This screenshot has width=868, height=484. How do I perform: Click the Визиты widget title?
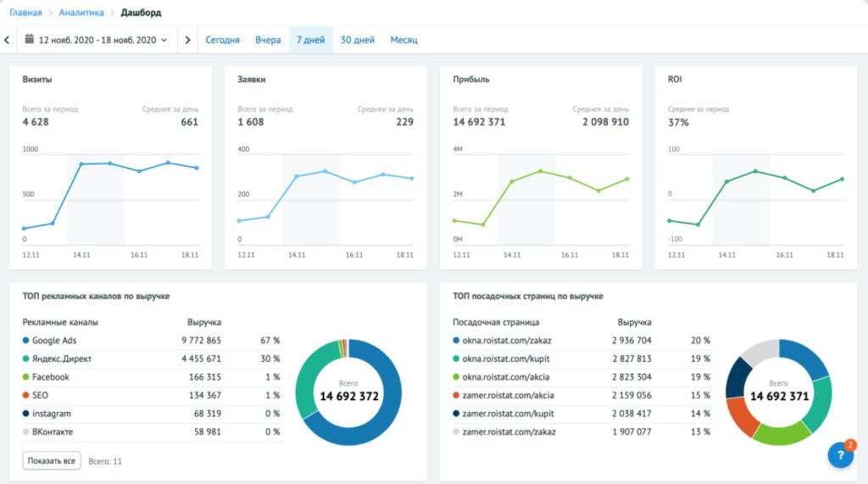pyautogui.click(x=37, y=79)
